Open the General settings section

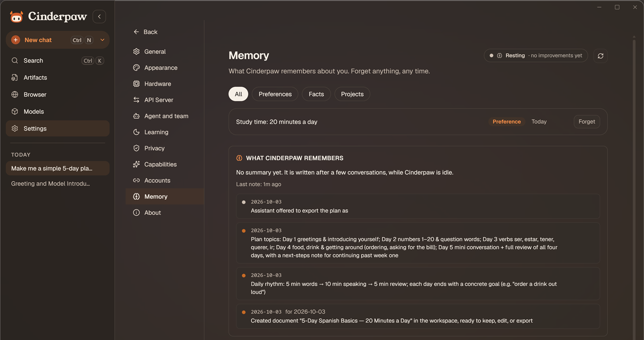tap(165, 51)
